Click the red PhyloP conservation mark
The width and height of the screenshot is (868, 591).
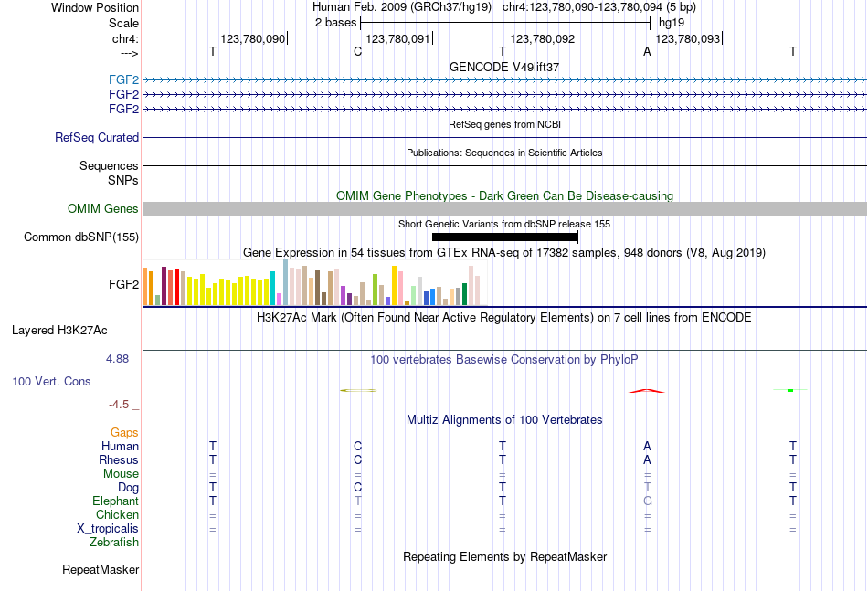647,391
